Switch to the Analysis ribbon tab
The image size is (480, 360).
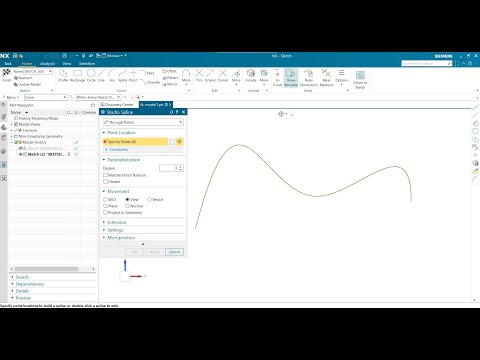tap(47, 63)
